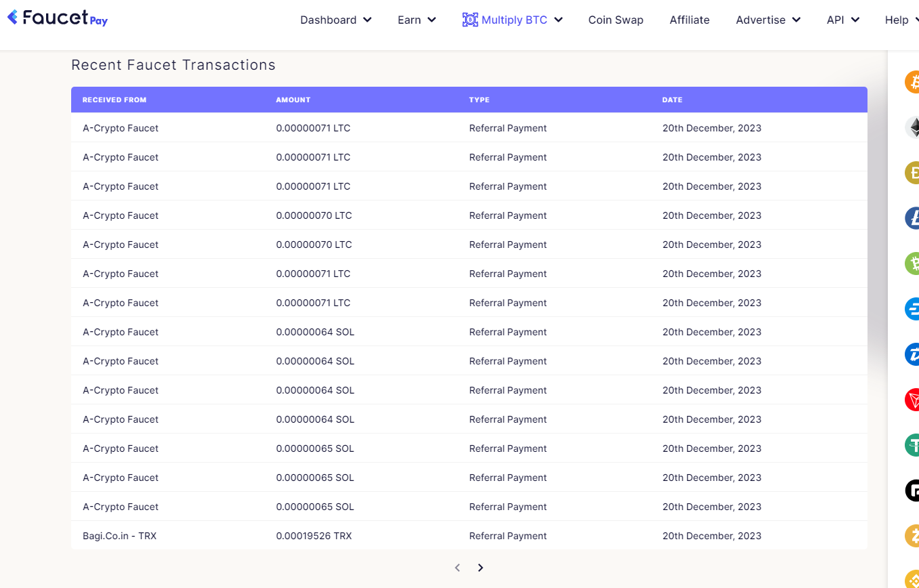This screenshot has height=588, width=919.
Task: Open the API dropdown menu
Action: tap(842, 20)
